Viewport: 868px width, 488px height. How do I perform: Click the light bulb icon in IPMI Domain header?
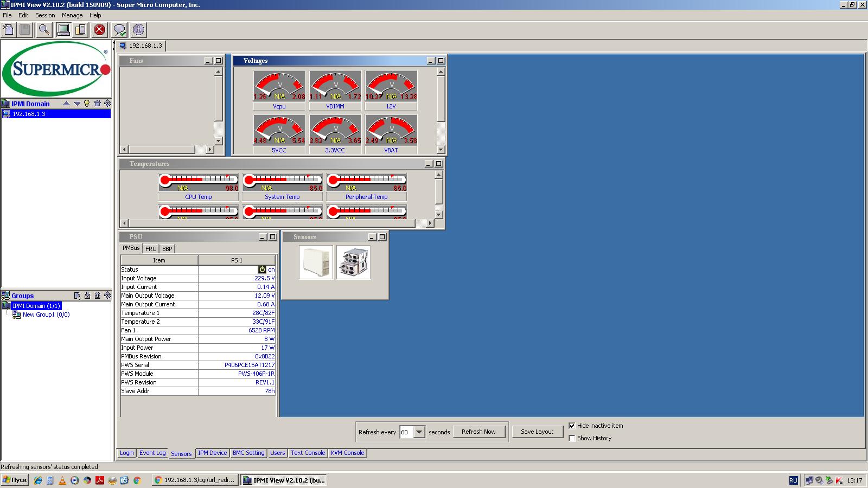tap(87, 104)
